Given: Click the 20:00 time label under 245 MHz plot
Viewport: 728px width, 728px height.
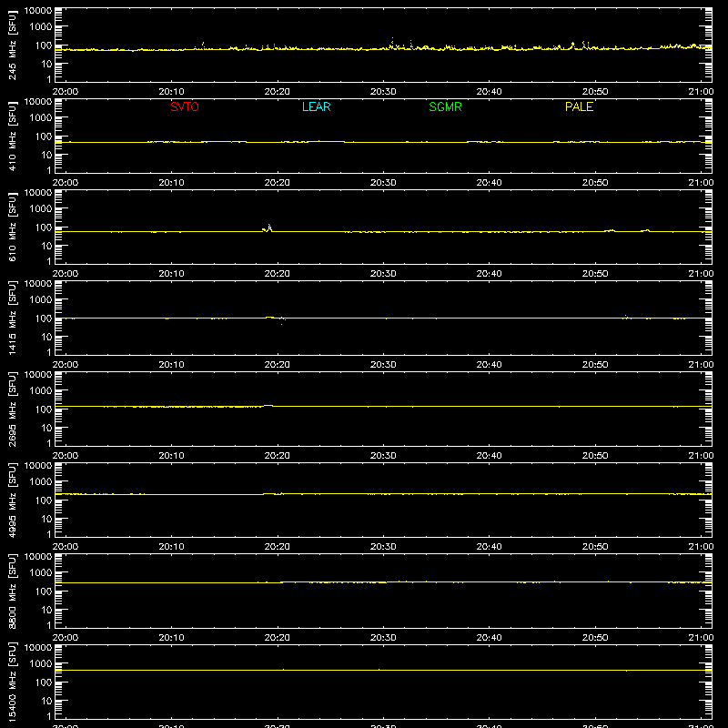Looking at the screenshot, I should 66,92.
